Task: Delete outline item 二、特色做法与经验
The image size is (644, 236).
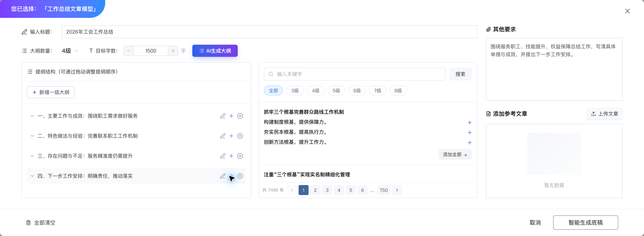Action: (240, 136)
